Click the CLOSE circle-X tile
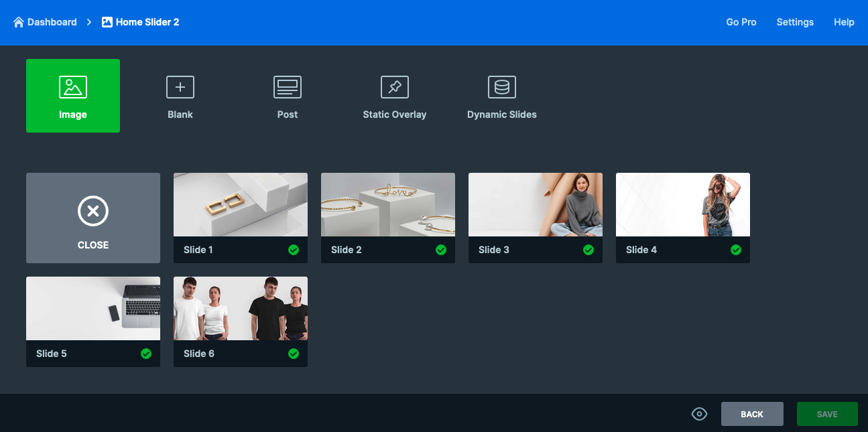The width and height of the screenshot is (868, 432). [x=93, y=212]
